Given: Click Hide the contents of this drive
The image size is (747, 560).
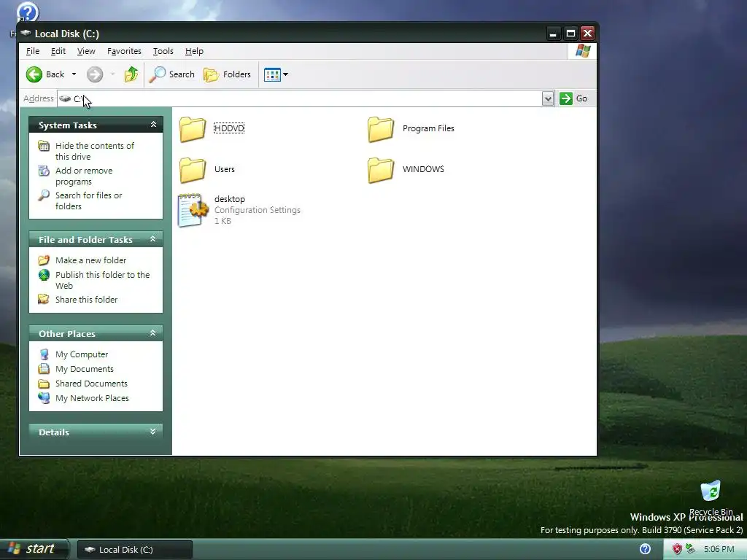Looking at the screenshot, I should point(94,151).
